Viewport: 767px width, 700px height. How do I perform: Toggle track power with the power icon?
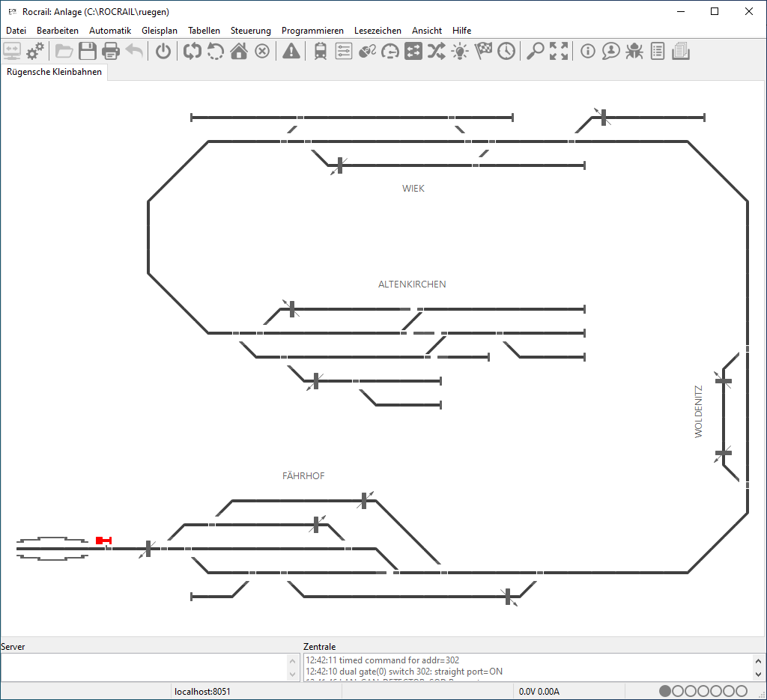tap(163, 51)
